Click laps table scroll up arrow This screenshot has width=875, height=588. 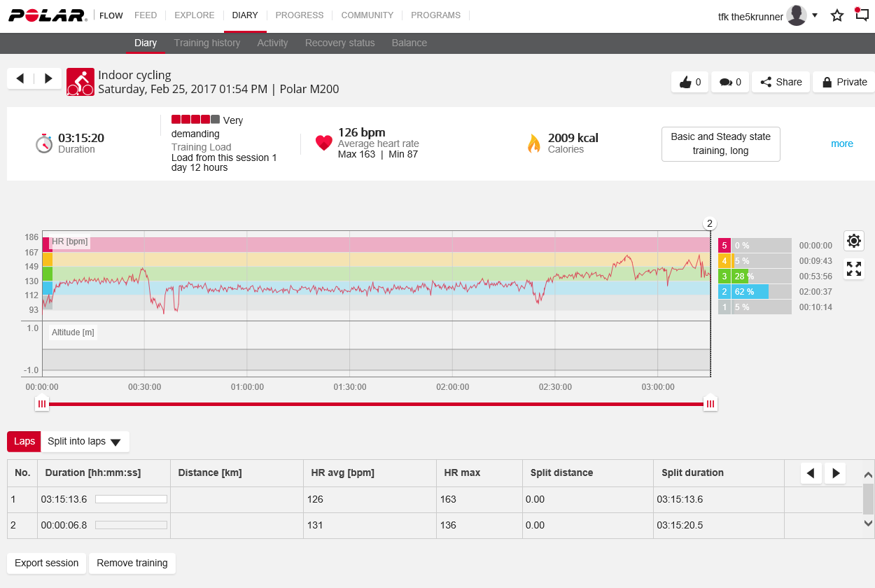pos(868,475)
